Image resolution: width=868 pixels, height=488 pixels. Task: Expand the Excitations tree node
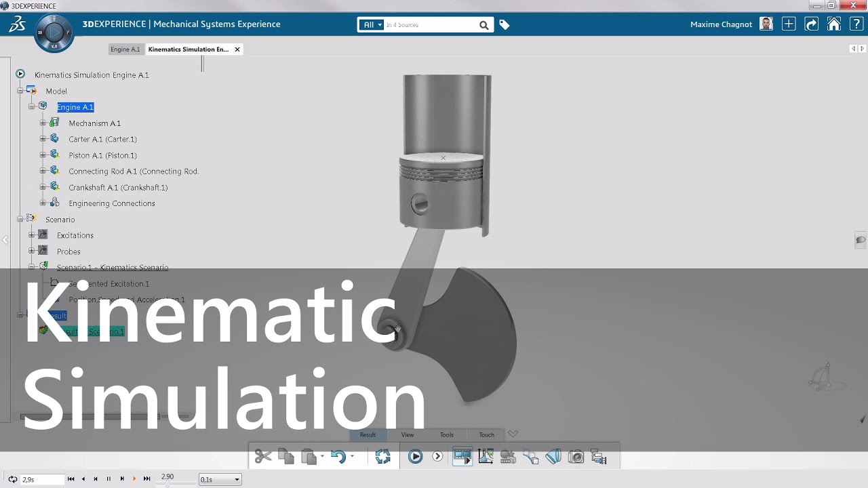click(31, 235)
